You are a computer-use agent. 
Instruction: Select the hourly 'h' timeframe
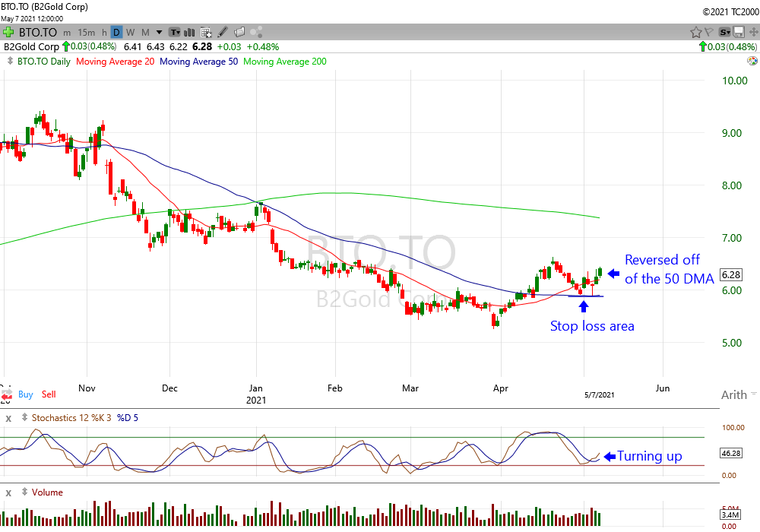click(104, 33)
